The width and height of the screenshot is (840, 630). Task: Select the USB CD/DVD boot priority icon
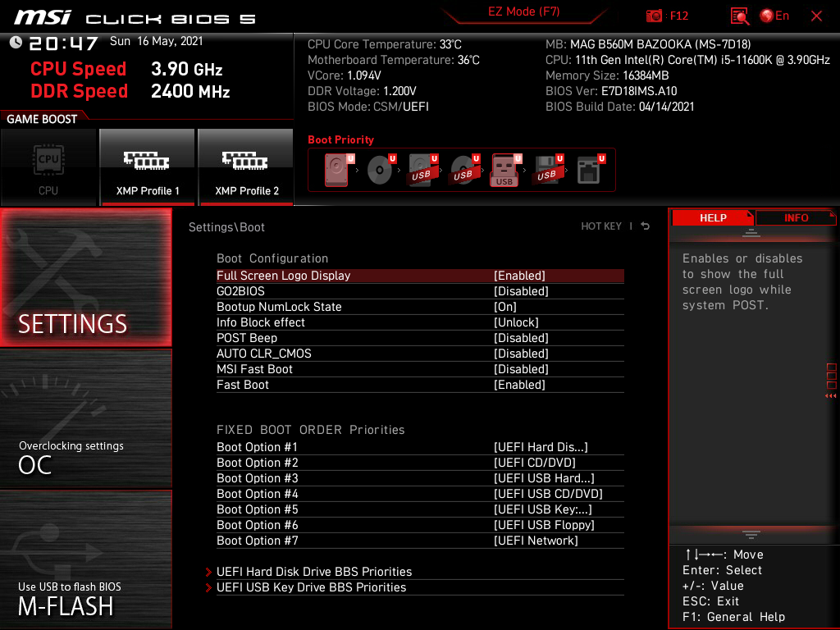point(464,170)
